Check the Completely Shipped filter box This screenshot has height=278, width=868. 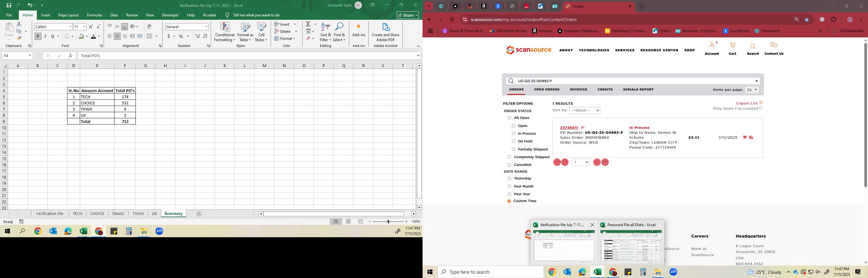pos(509,157)
